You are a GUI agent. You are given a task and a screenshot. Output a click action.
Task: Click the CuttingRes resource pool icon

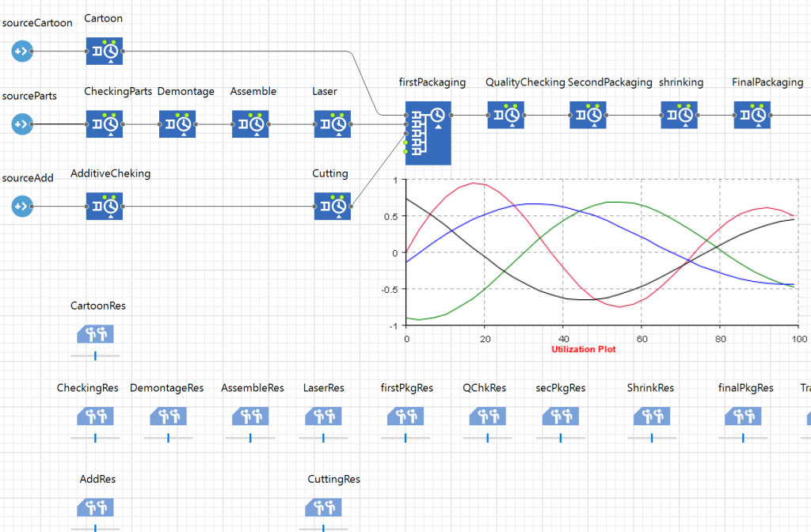click(324, 507)
